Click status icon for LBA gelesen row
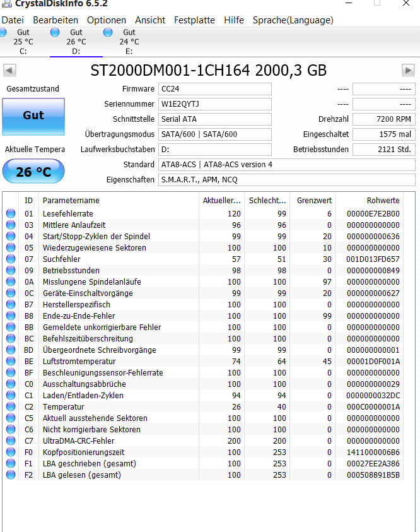The image size is (420, 532). tap(11, 475)
